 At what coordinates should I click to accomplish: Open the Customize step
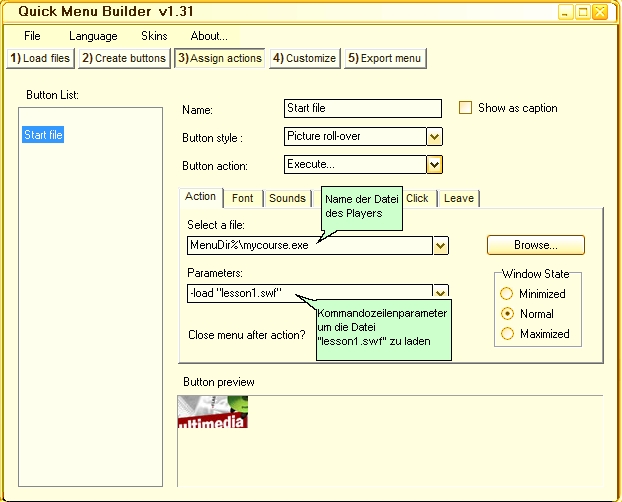tap(304, 58)
